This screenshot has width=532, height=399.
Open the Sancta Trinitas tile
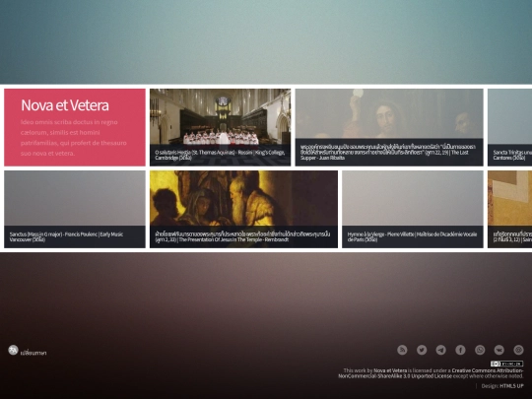(x=510, y=127)
